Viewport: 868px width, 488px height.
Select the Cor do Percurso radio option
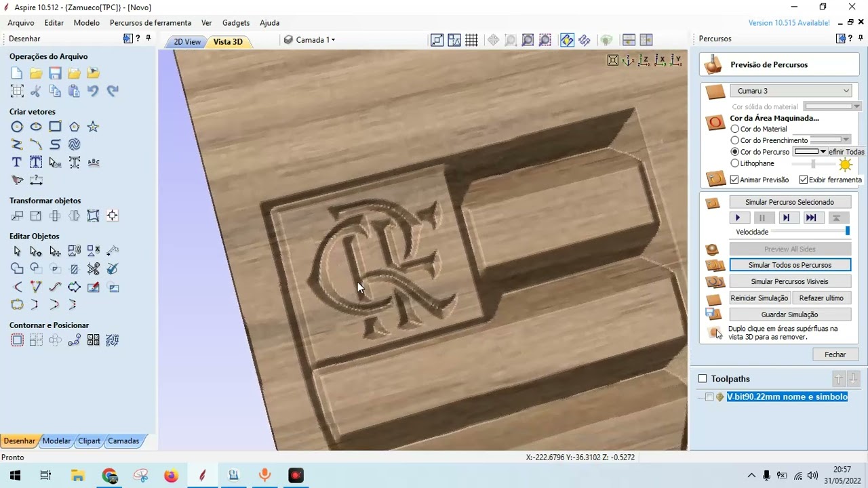click(735, 152)
